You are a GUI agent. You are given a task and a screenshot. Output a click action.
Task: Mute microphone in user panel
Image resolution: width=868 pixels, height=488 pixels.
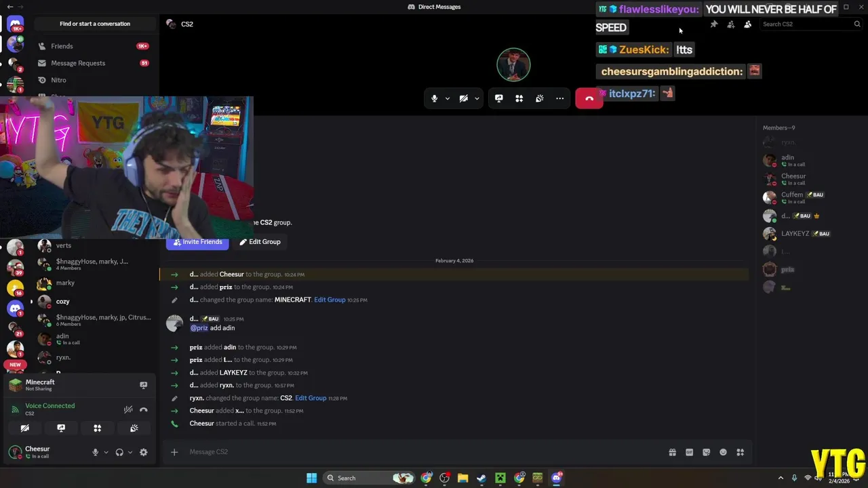pos(95,452)
